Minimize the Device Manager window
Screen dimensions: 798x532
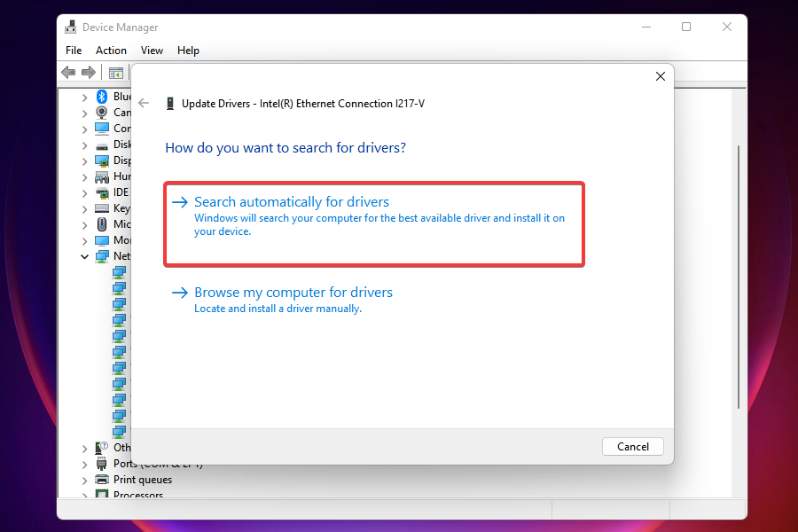[646, 27]
